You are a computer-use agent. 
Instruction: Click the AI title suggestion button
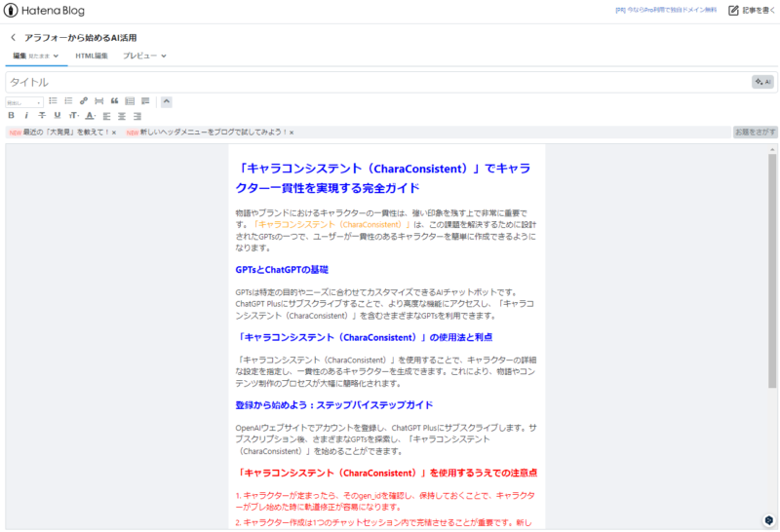click(x=762, y=82)
